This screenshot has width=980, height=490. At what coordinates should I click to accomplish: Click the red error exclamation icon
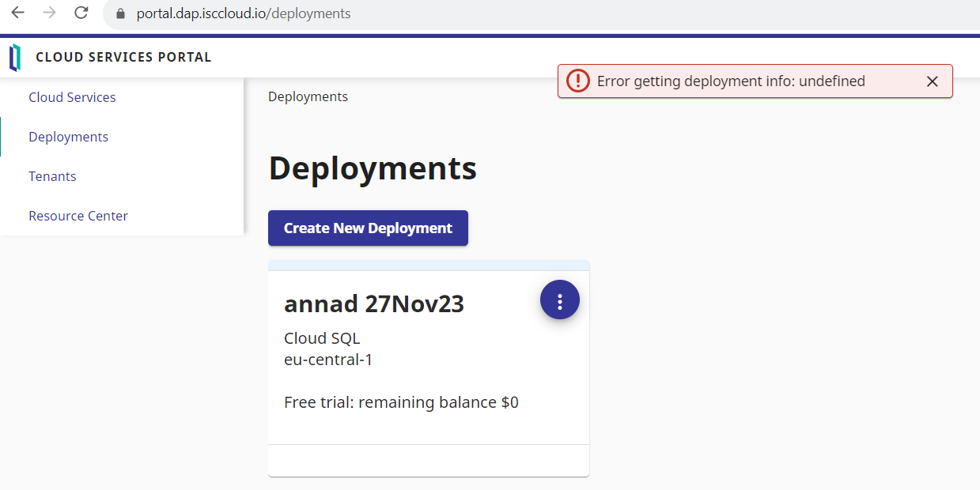click(578, 81)
